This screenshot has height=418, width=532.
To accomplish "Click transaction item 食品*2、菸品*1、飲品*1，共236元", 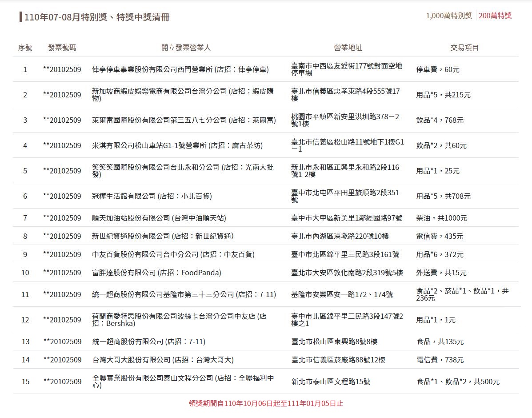I will click(463, 294).
